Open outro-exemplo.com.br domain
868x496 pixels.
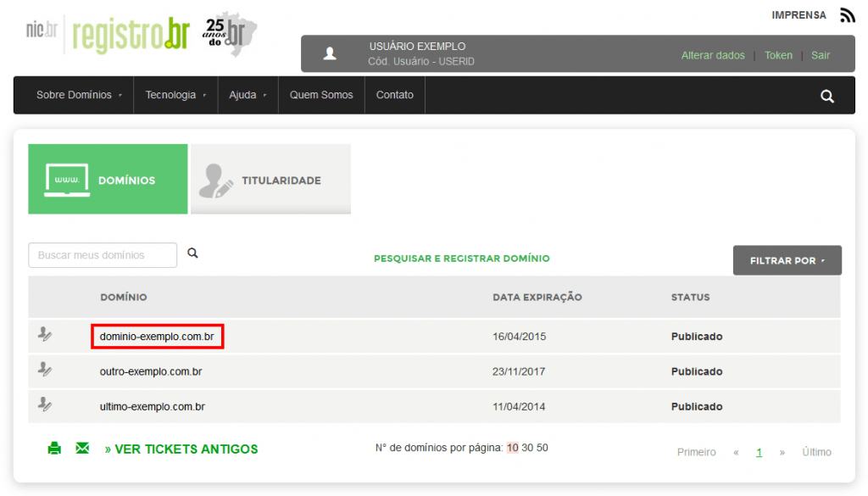[151, 371]
